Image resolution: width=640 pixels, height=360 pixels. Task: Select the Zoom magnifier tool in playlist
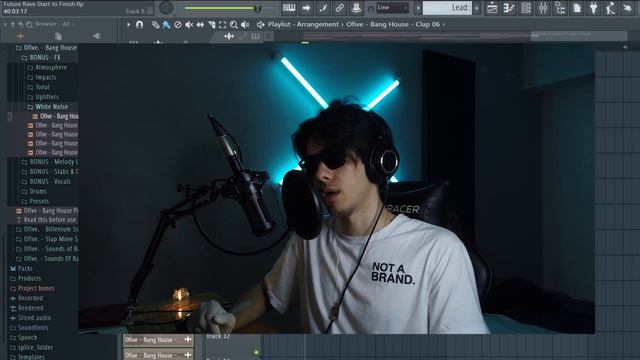pos(233,25)
